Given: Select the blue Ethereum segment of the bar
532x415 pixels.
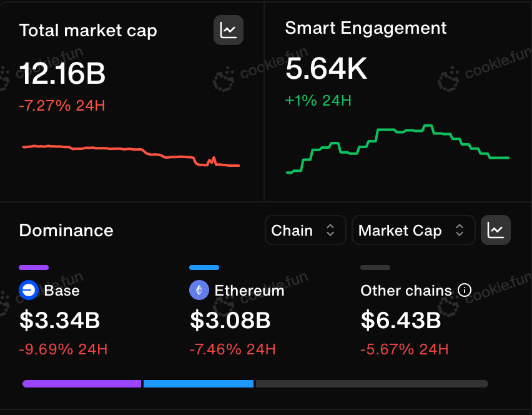Looking at the screenshot, I should (x=199, y=384).
